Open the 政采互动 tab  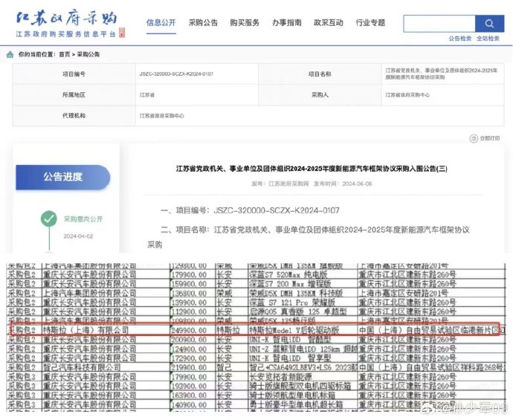(x=329, y=22)
